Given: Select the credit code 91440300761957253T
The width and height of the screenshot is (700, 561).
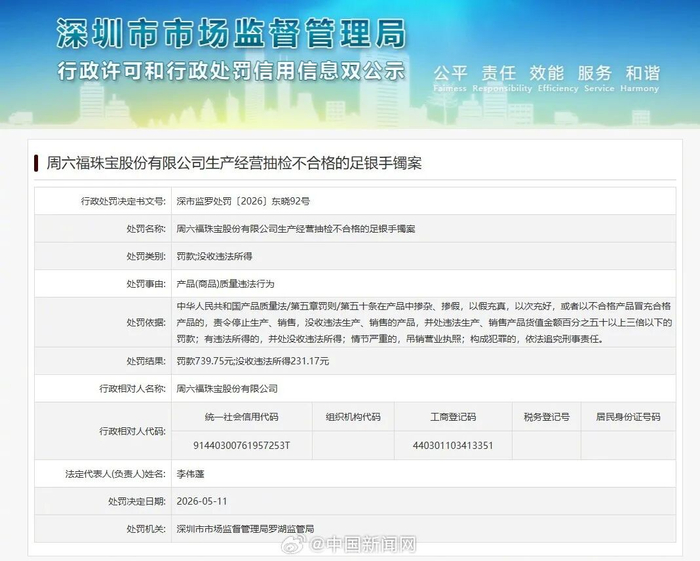Looking at the screenshot, I should tap(242, 445).
